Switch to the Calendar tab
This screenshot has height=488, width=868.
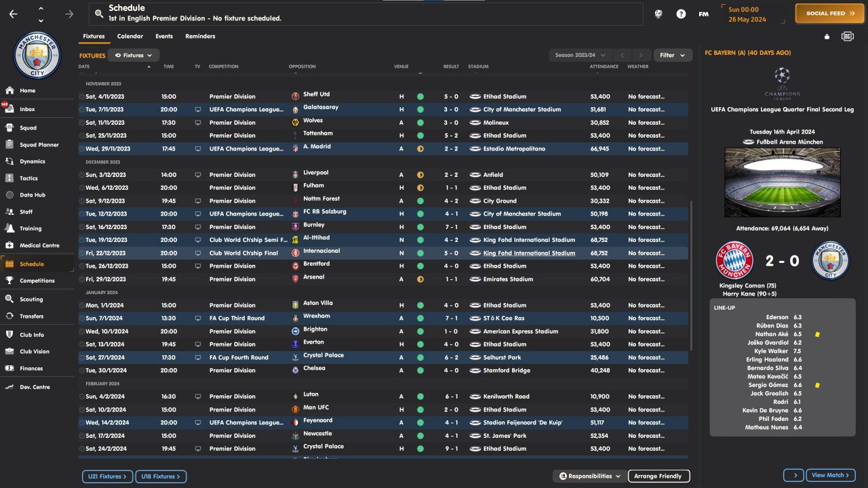click(x=130, y=37)
